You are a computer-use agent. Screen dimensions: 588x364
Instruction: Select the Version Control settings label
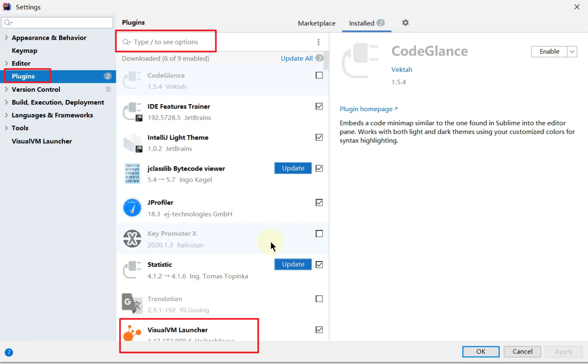(36, 89)
